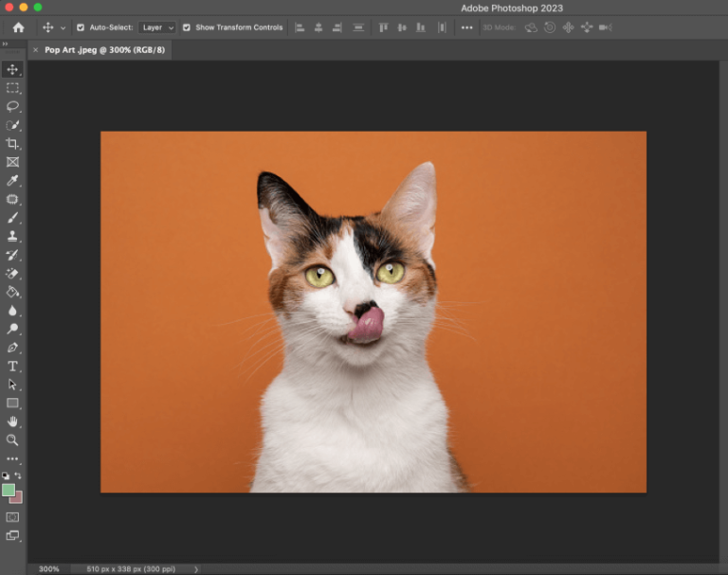
Task: Open the three-dot align options
Action: [466, 27]
